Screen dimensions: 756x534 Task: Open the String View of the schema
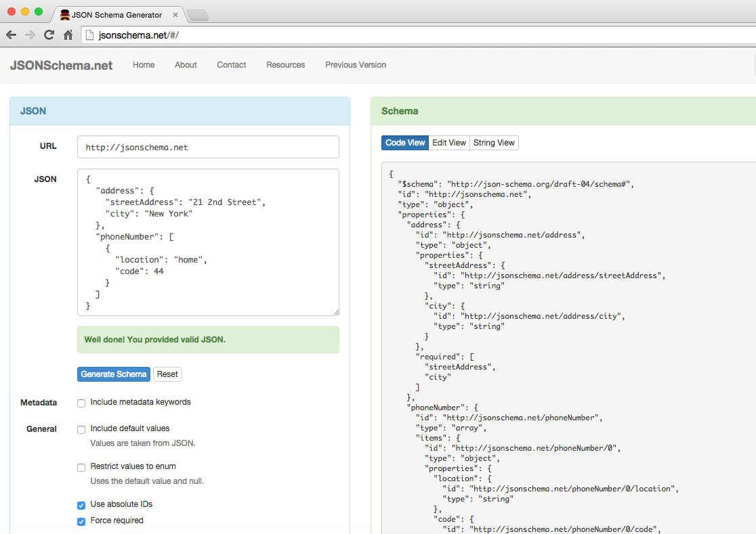(x=494, y=143)
